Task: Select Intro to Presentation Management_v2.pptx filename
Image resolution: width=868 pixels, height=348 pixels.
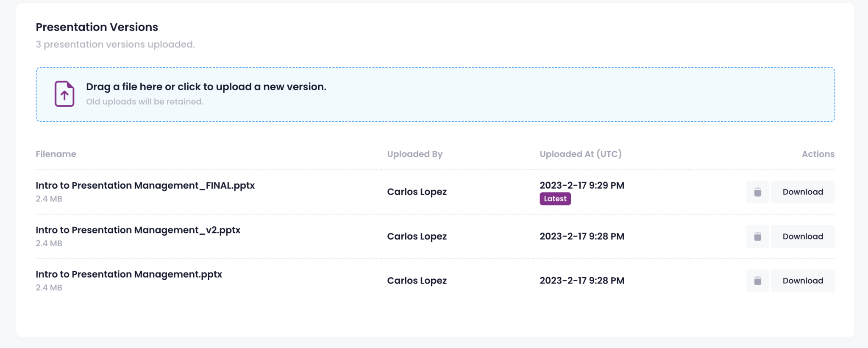Action: 138,230
